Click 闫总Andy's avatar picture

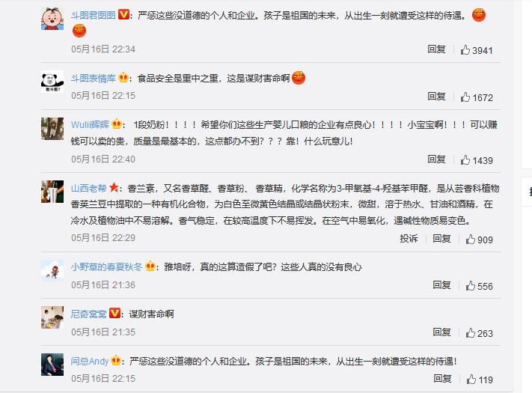pos(52,365)
